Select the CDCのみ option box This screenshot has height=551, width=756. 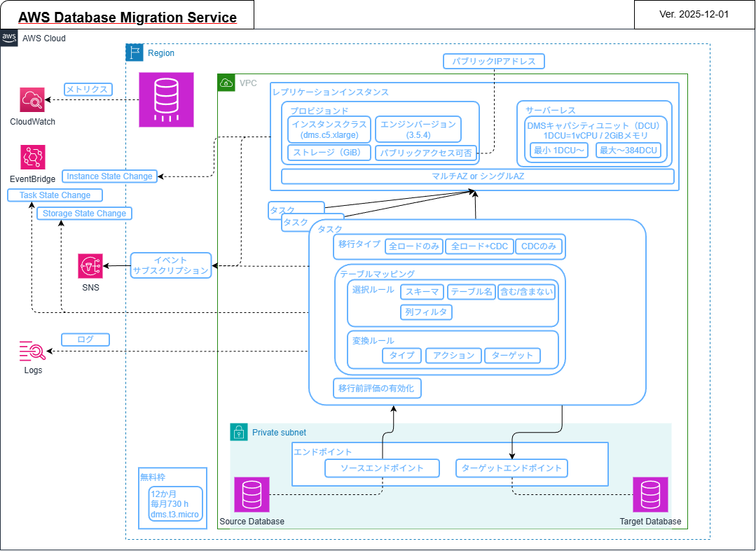(539, 246)
